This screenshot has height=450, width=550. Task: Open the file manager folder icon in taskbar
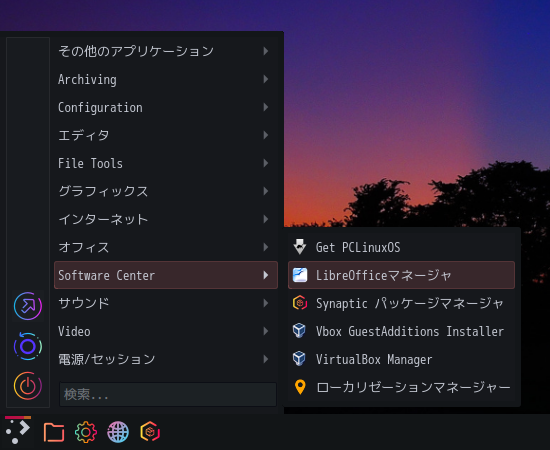[x=54, y=432]
